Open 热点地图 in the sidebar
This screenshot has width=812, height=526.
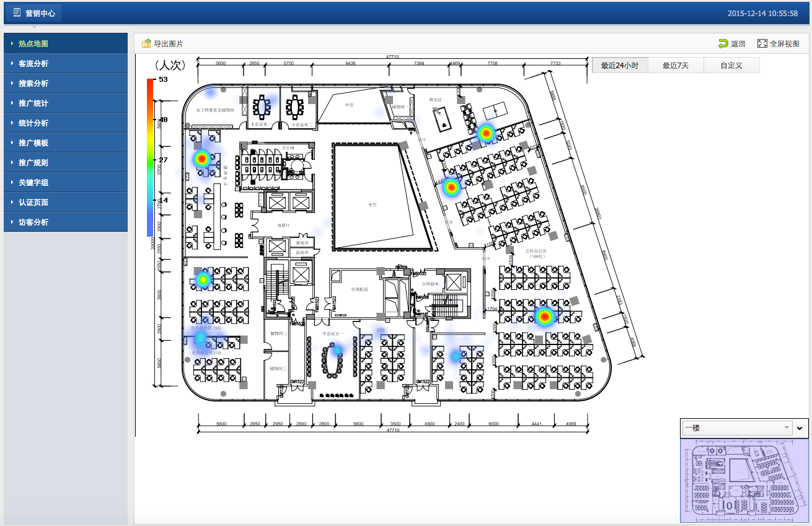click(65, 44)
